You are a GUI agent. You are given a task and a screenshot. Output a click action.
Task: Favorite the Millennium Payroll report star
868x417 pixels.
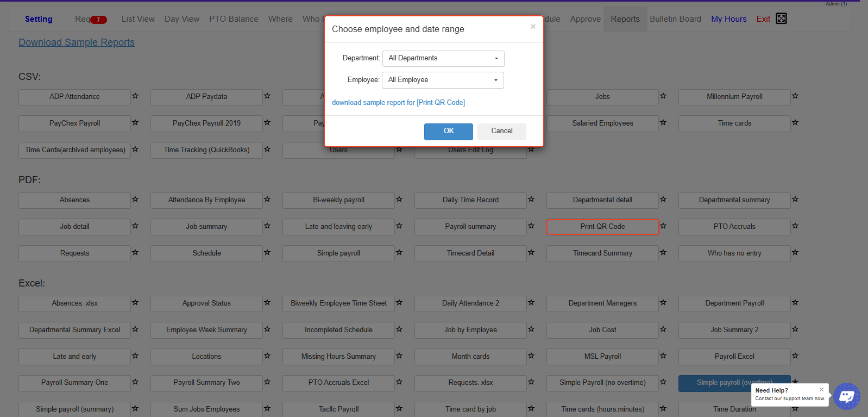pos(795,96)
